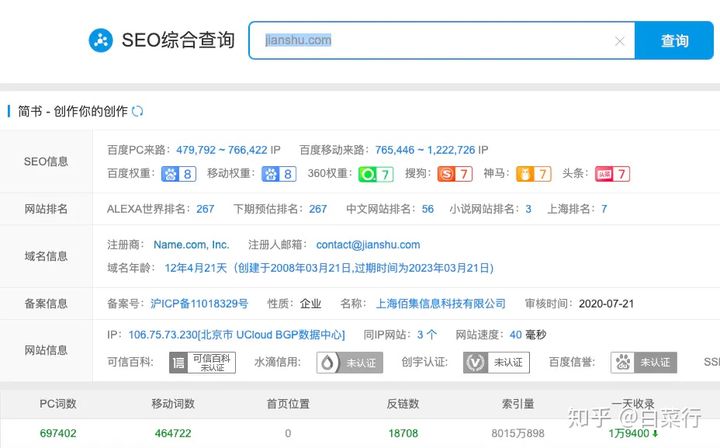Click the contact@jianshu.com email link

[x=368, y=245]
